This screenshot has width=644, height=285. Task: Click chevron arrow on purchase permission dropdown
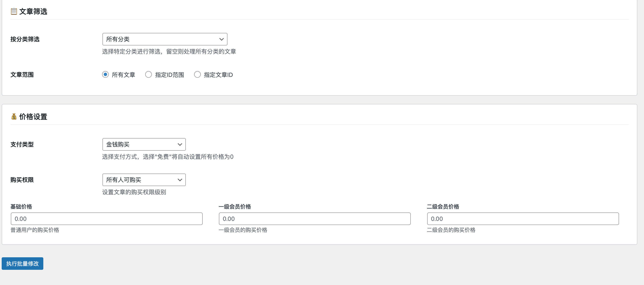tap(179, 180)
